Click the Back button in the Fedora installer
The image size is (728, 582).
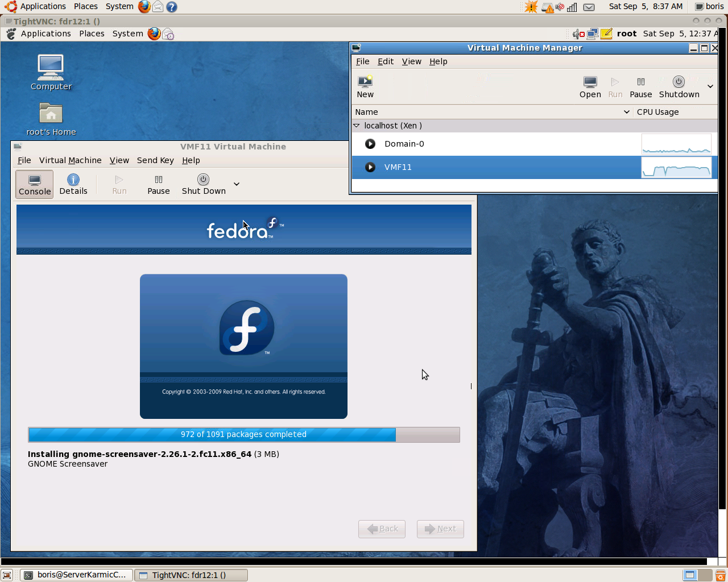pos(382,529)
